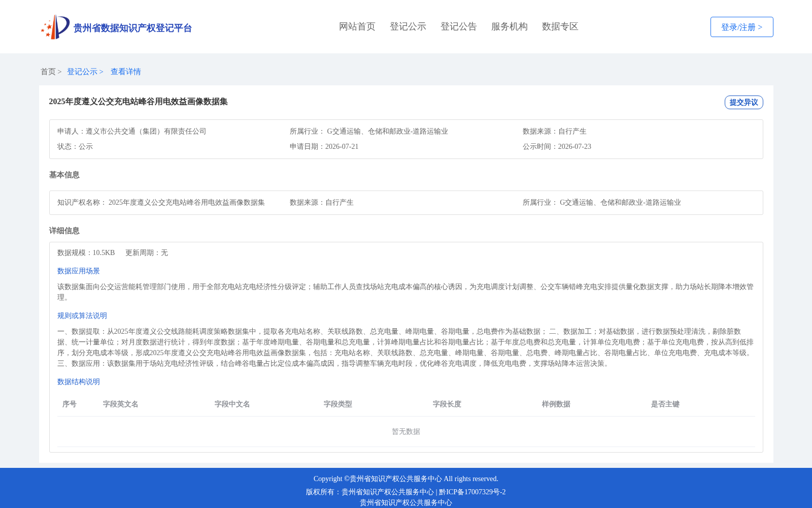Click 更新周期：无 text
The image size is (812, 508).
[x=147, y=252]
